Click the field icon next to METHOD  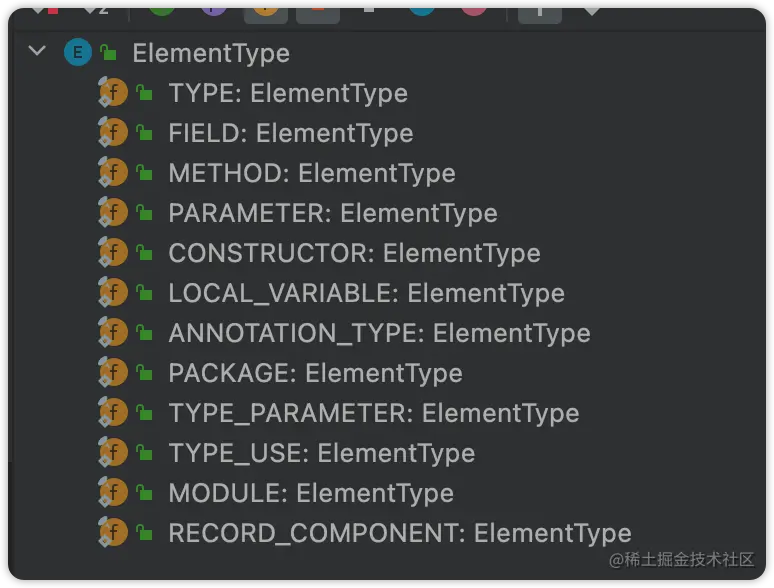pos(114,173)
